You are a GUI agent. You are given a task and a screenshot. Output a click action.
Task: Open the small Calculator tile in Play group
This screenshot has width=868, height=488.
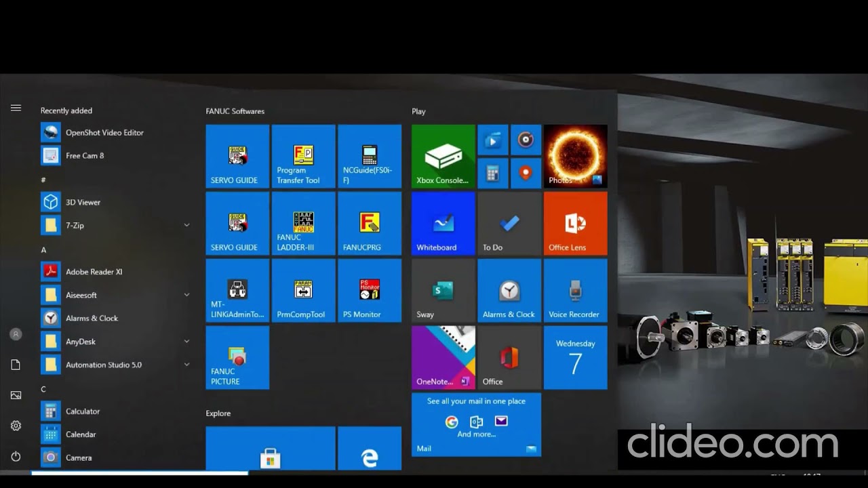click(493, 173)
